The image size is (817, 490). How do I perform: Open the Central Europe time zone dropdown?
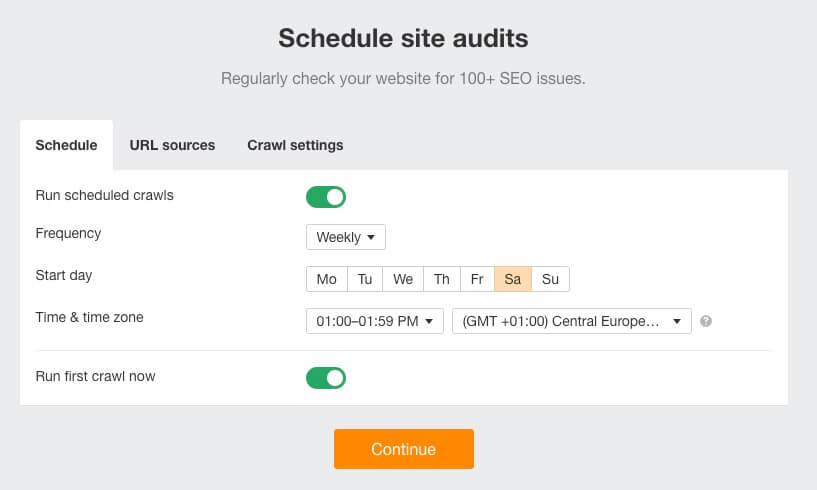[572, 321]
